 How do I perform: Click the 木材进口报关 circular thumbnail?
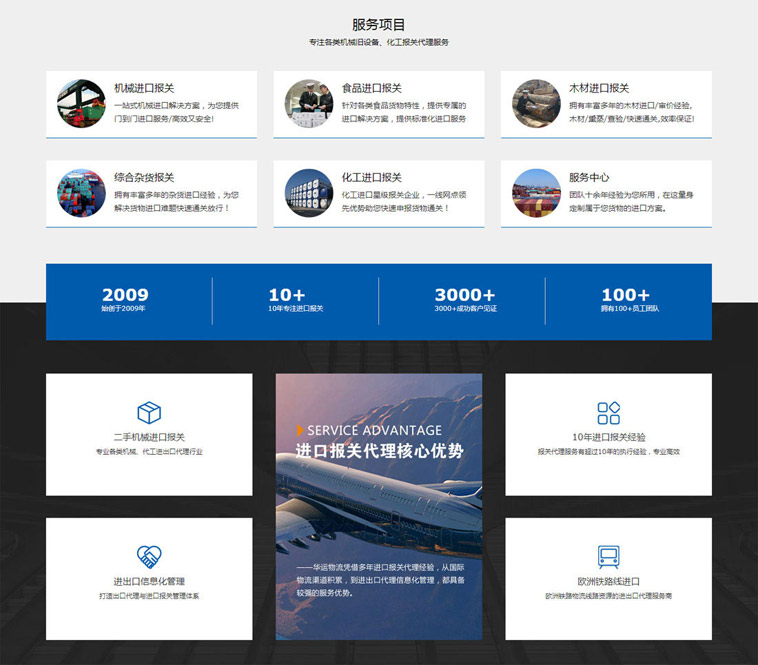point(536,104)
